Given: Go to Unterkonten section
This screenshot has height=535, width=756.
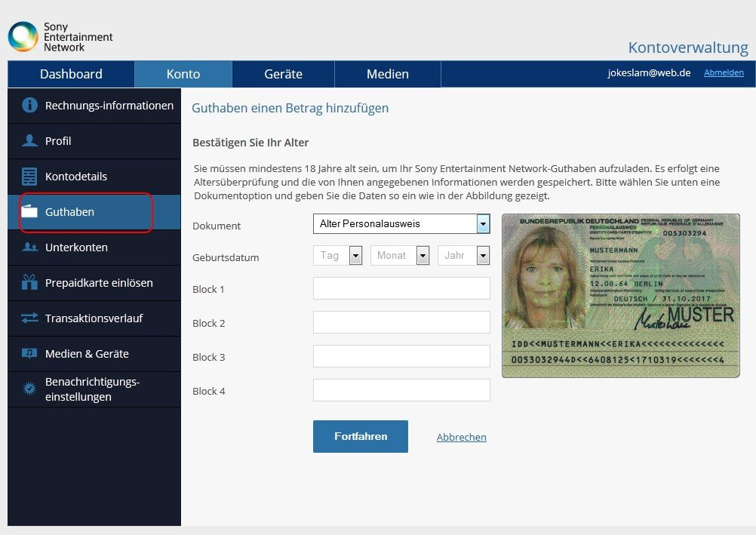Looking at the screenshot, I should [94, 248].
